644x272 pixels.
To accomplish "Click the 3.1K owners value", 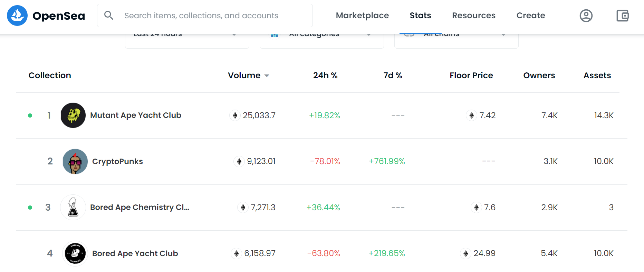I will 550,161.
